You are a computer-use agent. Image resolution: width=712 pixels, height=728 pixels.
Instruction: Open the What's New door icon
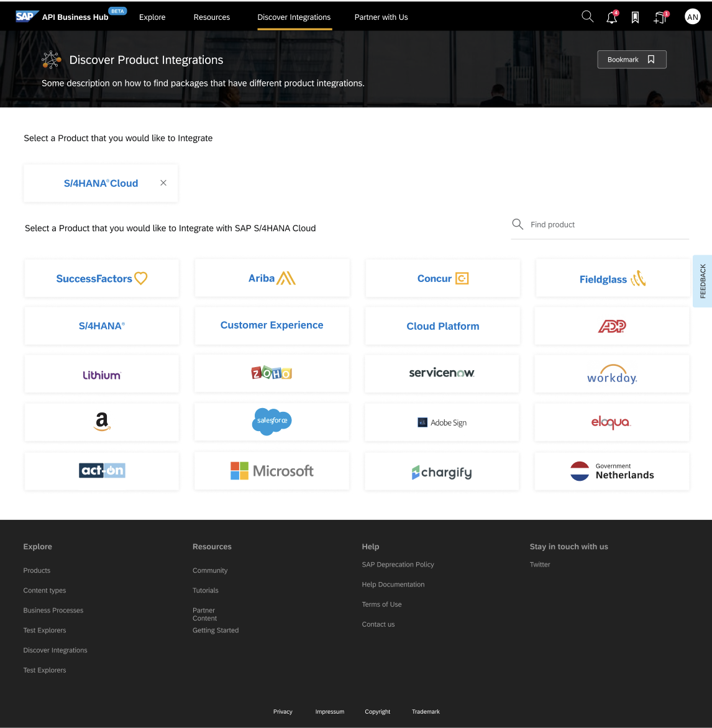tap(659, 17)
